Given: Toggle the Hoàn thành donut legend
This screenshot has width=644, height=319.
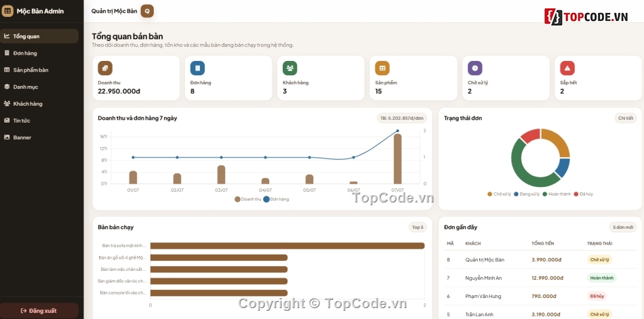Looking at the screenshot, I should (557, 194).
